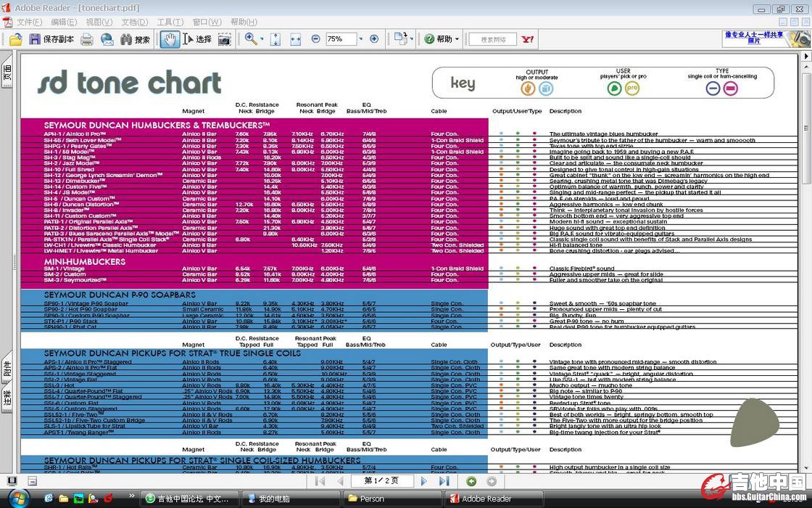Click the 'SP90-1 / Vintage P-90 Soapbar' row
812x508 pixels.
(86, 303)
